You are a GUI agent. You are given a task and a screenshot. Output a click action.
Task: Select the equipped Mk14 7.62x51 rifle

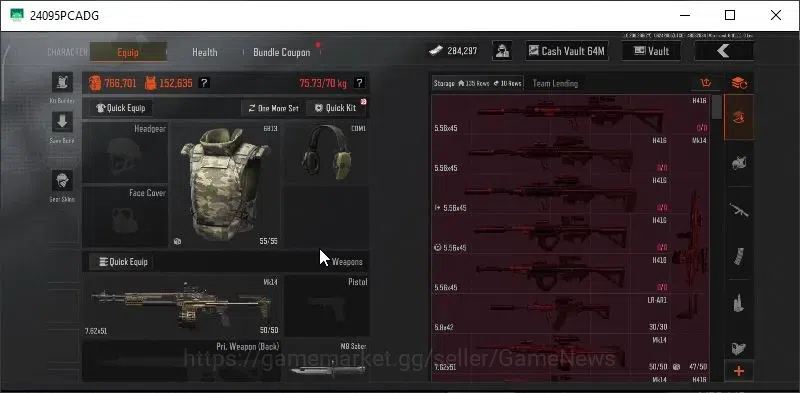point(182,306)
